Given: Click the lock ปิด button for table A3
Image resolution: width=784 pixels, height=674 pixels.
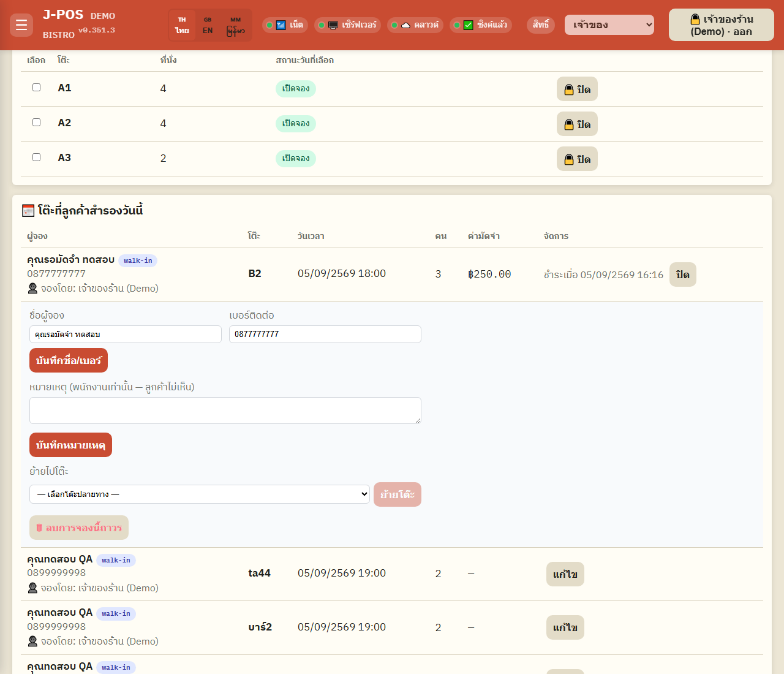Looking at the screenshot, I should pos(577,159).
